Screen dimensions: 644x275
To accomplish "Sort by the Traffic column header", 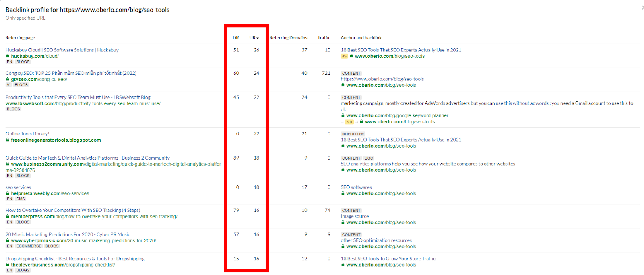I will 324,38.
